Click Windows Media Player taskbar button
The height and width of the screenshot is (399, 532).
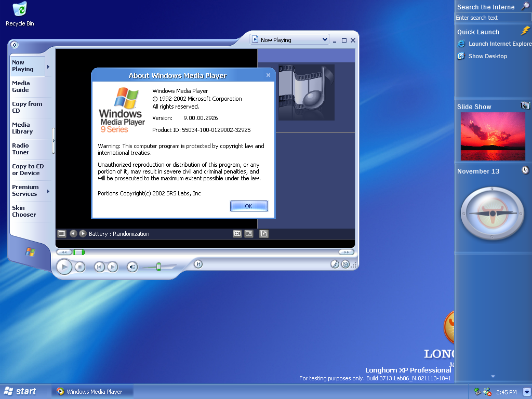click(92, 392)
